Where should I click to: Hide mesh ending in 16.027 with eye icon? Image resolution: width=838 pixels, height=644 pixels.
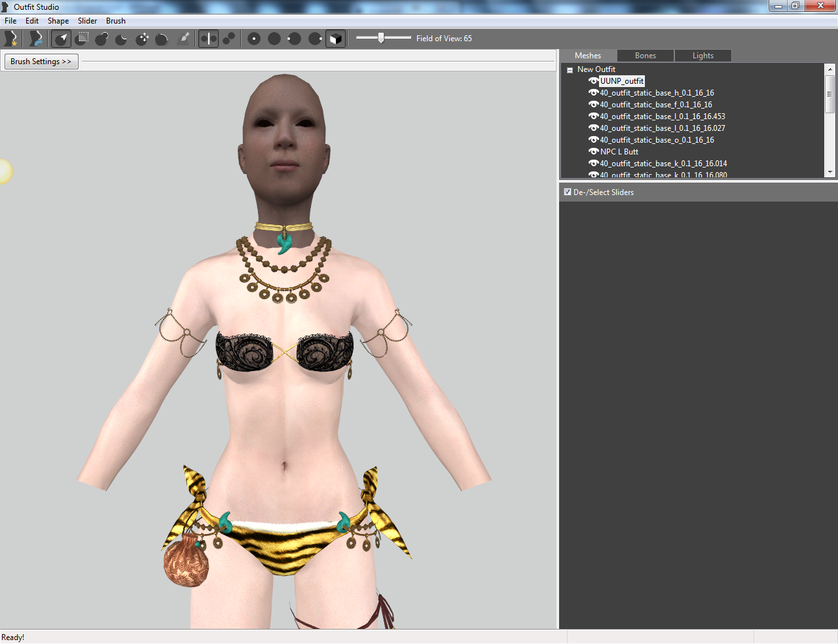pos(593,128)
